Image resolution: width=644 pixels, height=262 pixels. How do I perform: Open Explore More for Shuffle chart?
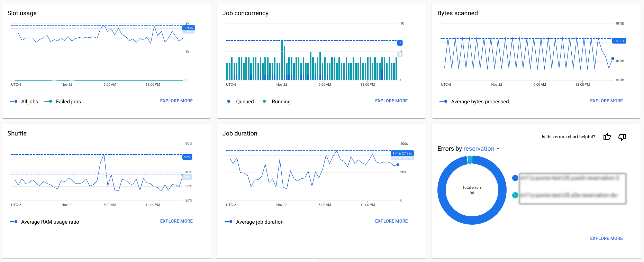click(176, 221)
